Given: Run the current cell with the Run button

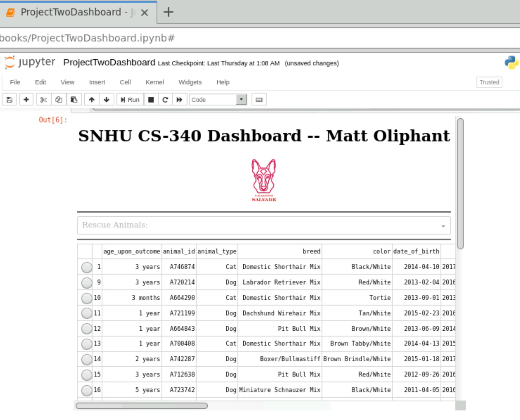Looking at the screenshot, I should coord(129,99).
